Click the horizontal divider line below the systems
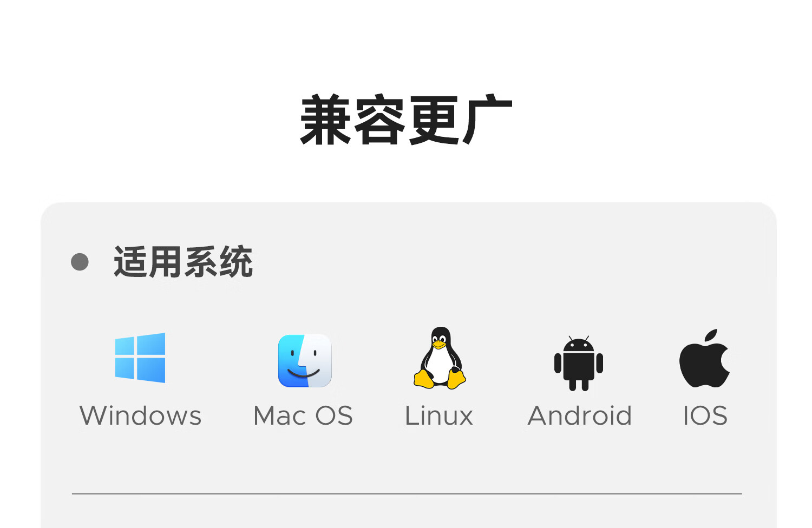The image size is (812, 528). (407, 494)
